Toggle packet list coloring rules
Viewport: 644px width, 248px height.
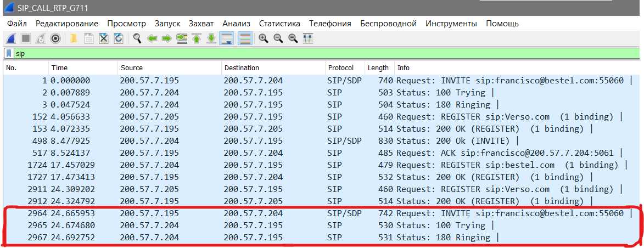point(245,38)
